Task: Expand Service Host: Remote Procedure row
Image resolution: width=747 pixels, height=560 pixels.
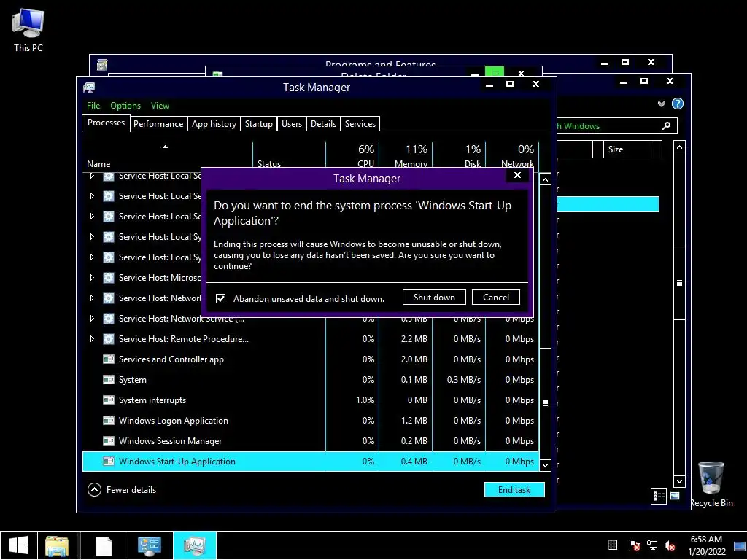Action: coord(92,338)
